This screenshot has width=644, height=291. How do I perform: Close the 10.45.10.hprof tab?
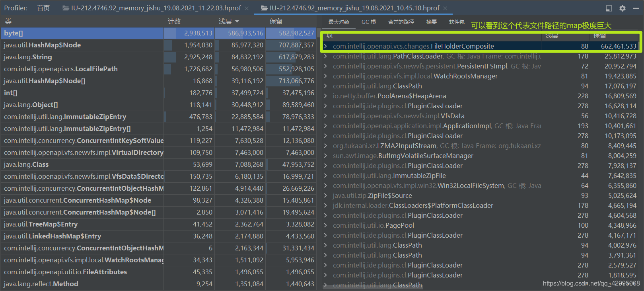[x=445, y=8]
